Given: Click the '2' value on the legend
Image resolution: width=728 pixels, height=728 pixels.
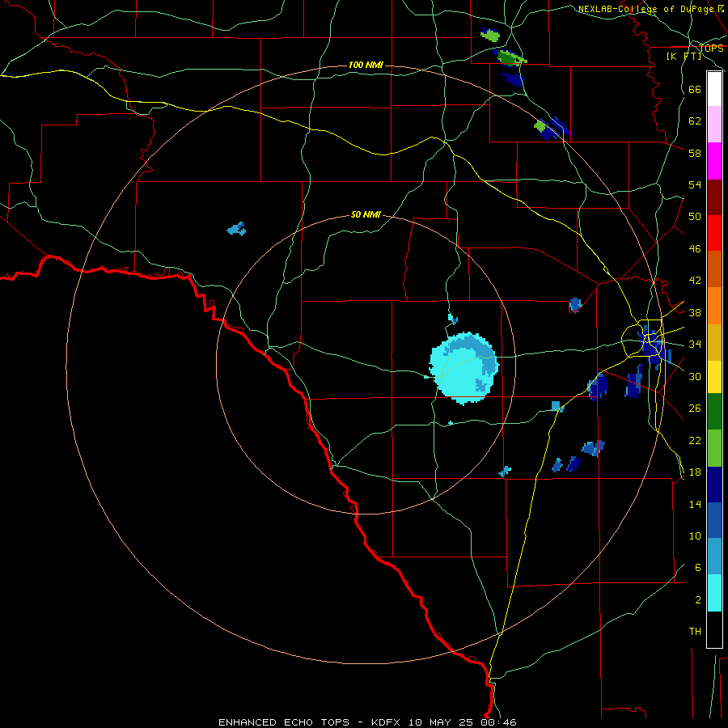Looking at the screenshot, I should [698, 600].
